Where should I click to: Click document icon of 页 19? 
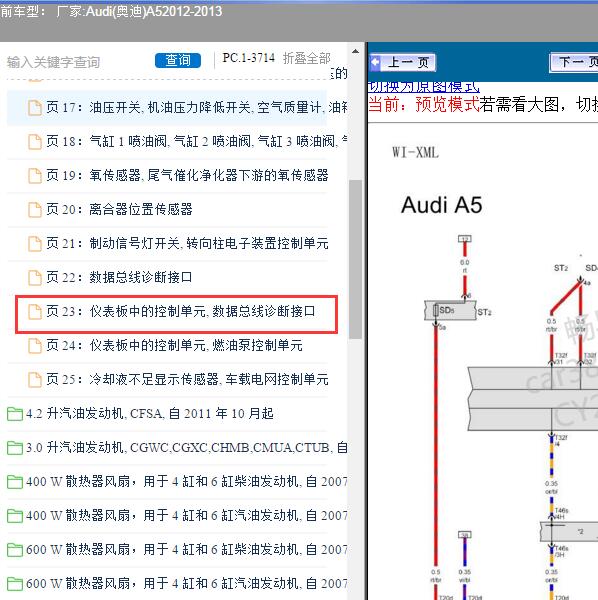click(x=35, y=176)
